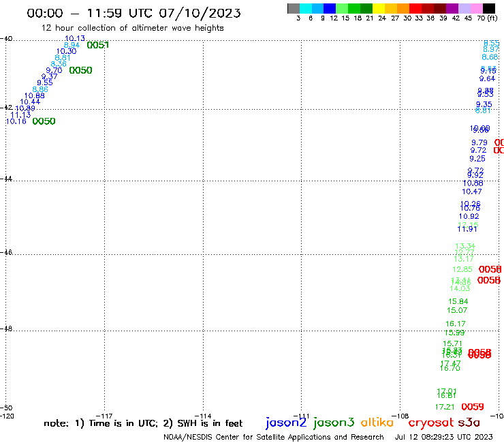
Task: Select the pink legend color swatch
Action: (x=476, y=8)
